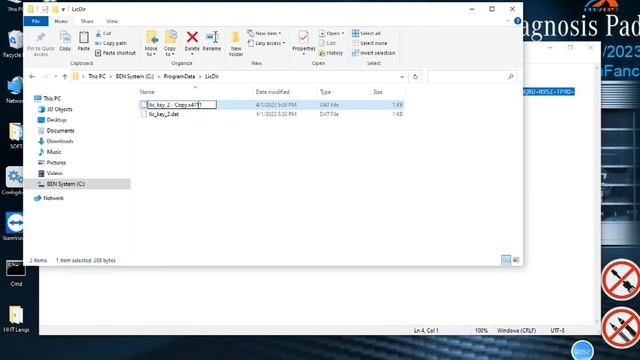
Task: Click the Open dropdown in ribbon
Action: pyautogui.click(x=331, y=33)
